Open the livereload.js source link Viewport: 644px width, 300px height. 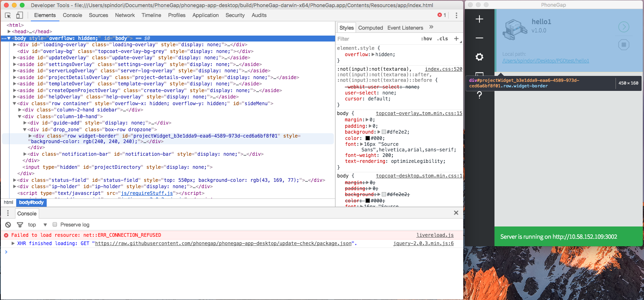435,235
